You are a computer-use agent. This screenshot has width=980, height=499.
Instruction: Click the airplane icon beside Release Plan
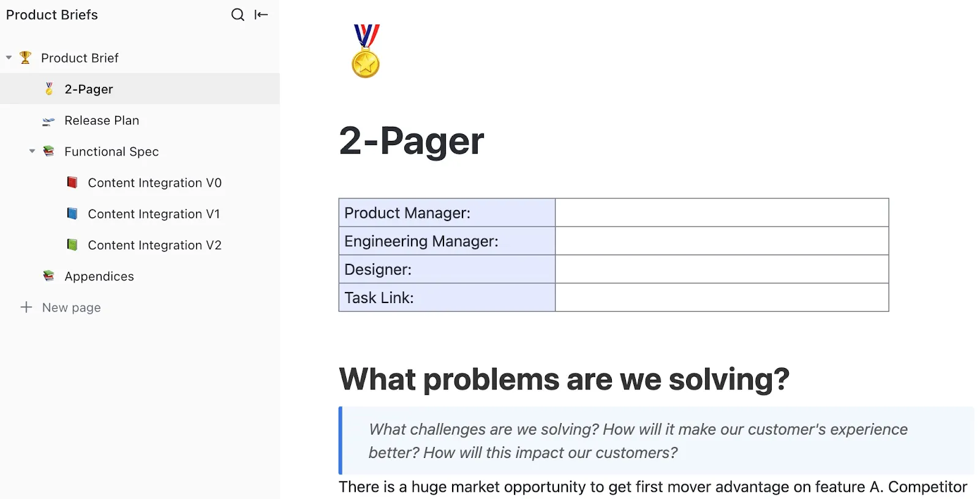tap(48, 121)
